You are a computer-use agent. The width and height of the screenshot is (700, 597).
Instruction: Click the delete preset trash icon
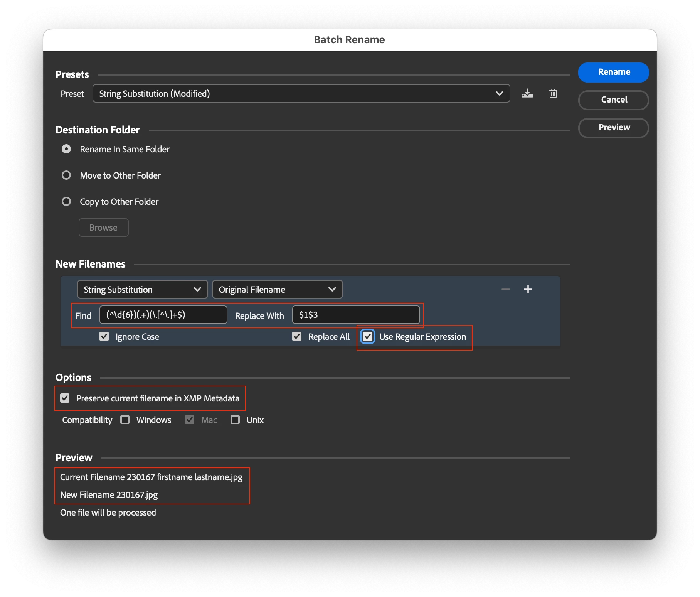[553, 93]
